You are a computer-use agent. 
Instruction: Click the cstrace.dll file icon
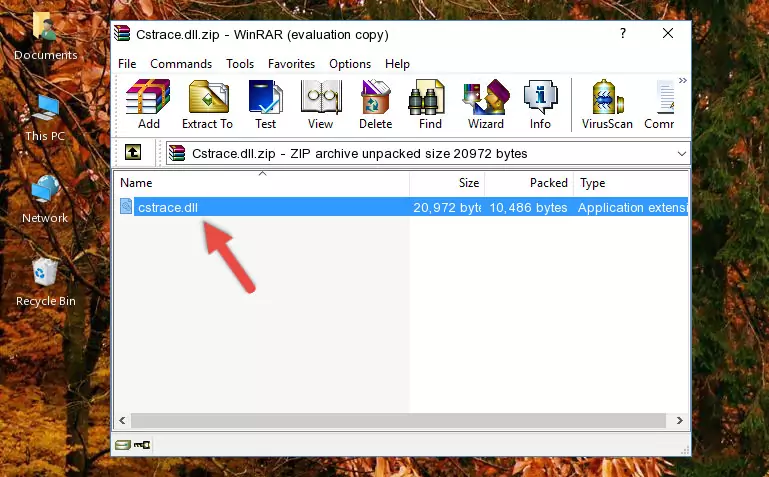coord(126,206)
